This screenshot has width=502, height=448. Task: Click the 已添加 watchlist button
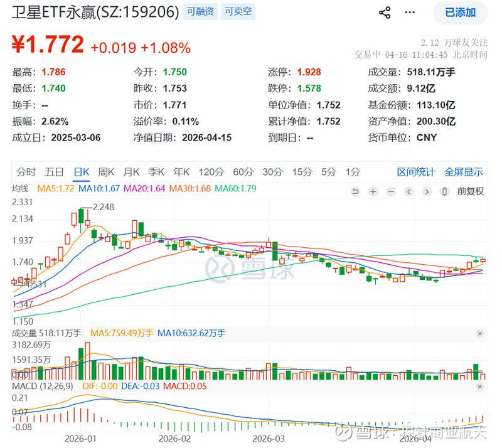[460, 13]
